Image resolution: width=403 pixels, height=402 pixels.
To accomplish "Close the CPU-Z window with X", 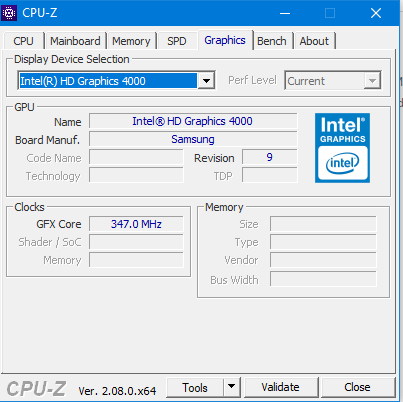I will [x=376, y=13].
